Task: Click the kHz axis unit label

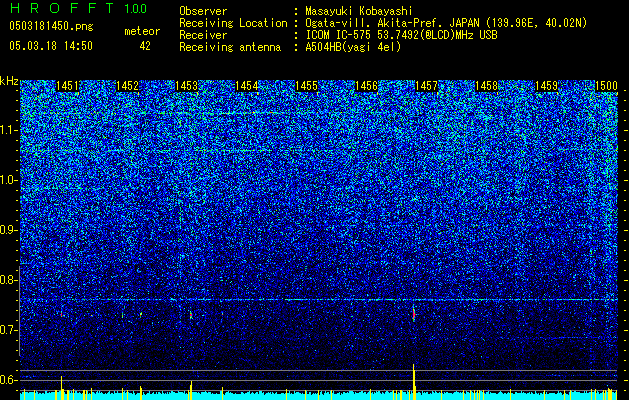Action: [9, 81]
